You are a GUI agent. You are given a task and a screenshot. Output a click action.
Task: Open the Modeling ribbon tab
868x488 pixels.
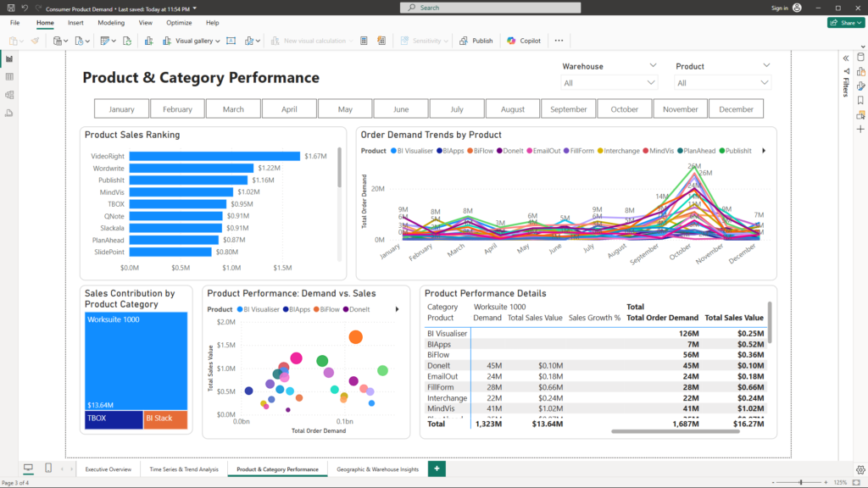point(110,23)
